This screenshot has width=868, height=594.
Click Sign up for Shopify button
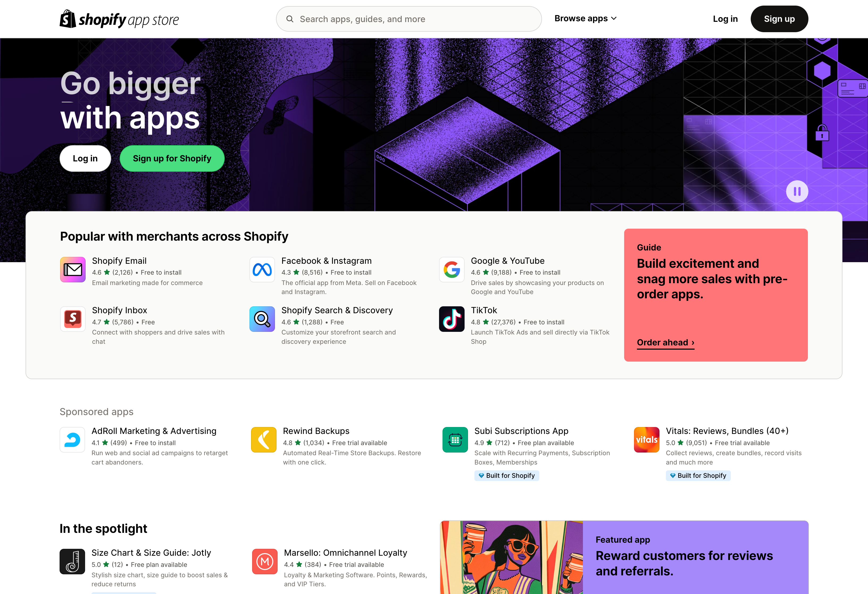(172, 158)
